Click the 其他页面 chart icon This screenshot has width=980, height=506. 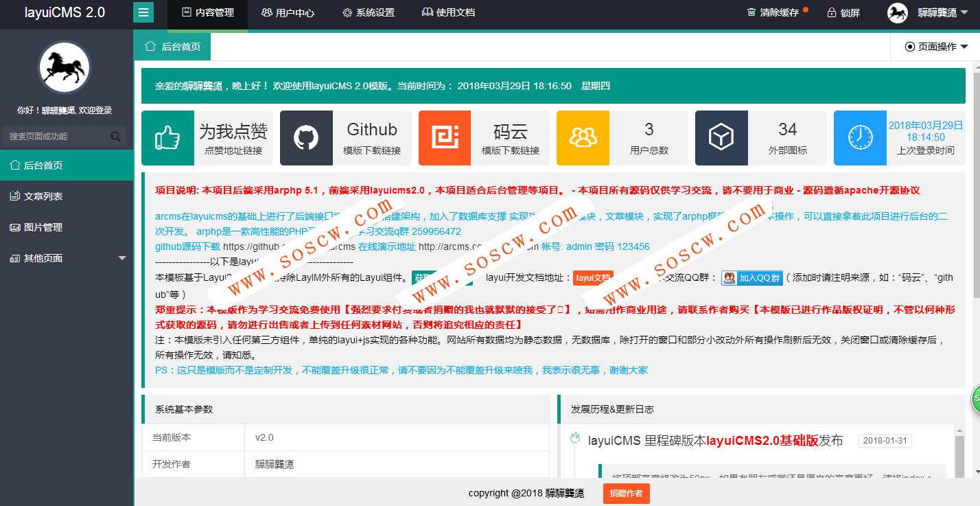[x=14, y=258]
